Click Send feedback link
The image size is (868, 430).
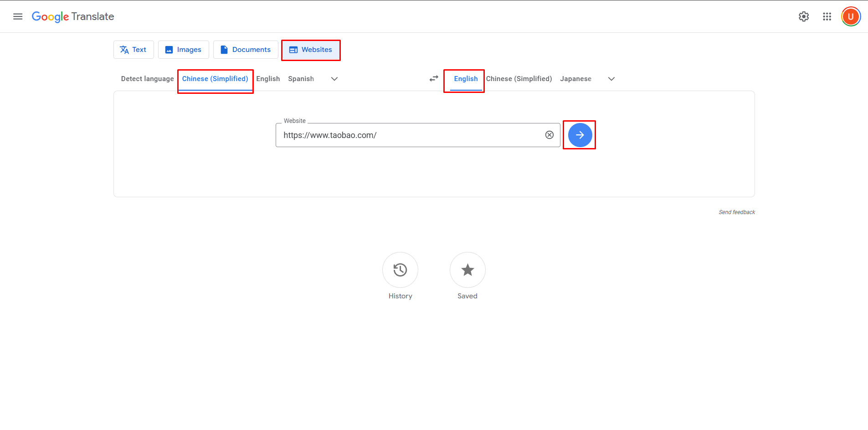[736, 212]
